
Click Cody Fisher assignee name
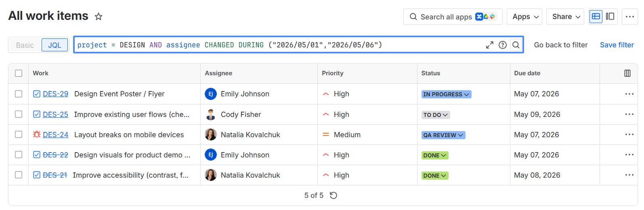tap(241, 115)
